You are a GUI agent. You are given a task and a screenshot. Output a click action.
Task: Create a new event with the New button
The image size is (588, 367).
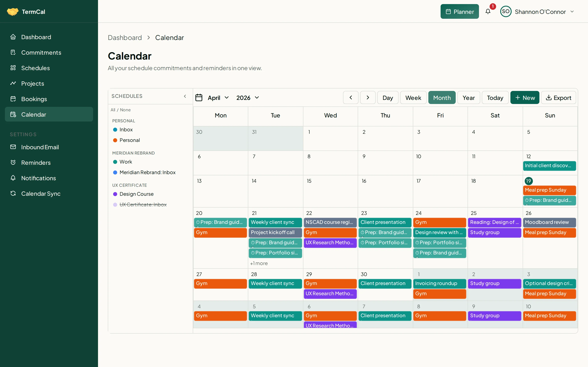click(x=525, y=97)
